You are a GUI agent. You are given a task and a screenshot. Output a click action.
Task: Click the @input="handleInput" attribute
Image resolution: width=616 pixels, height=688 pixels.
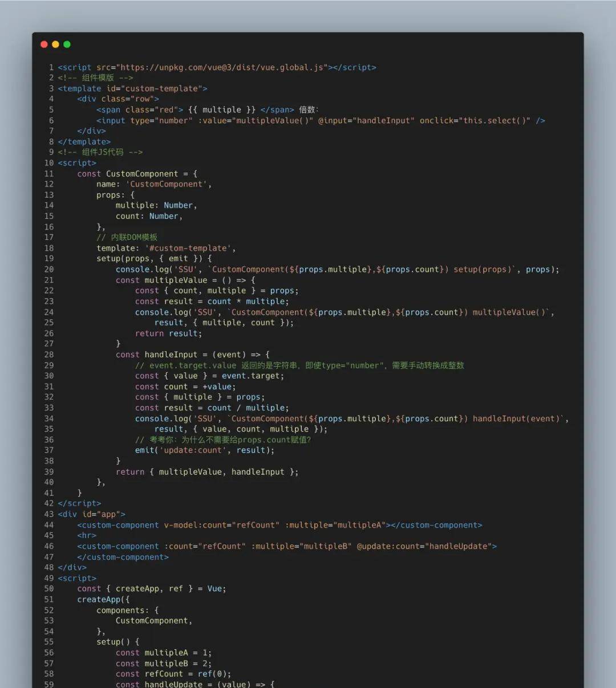click(x=366, y=120)
